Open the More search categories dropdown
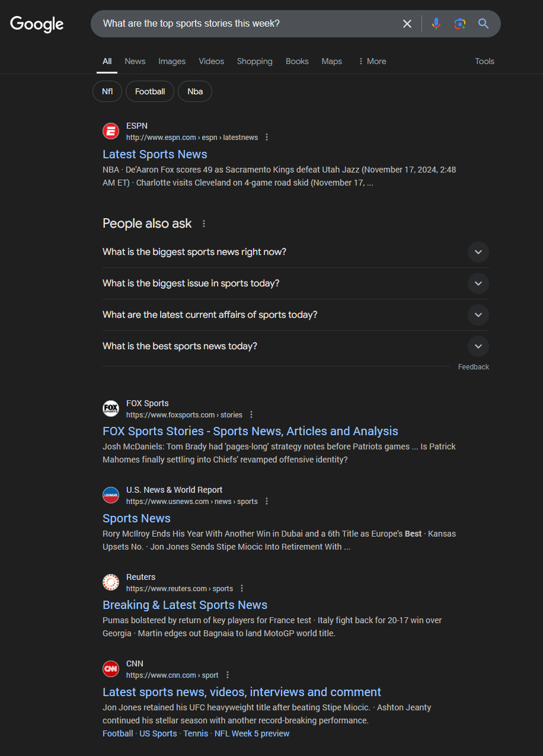The image size is (543, 756). (x=372, y=61)
